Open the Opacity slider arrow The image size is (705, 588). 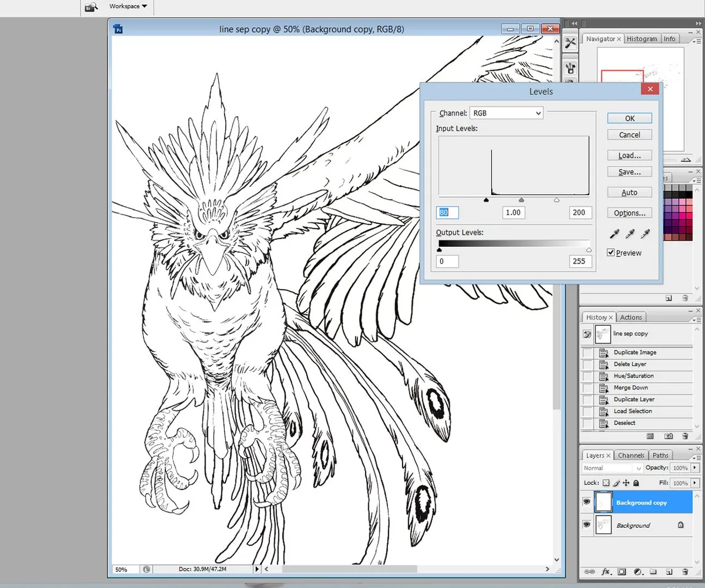[x=695, y=467]
